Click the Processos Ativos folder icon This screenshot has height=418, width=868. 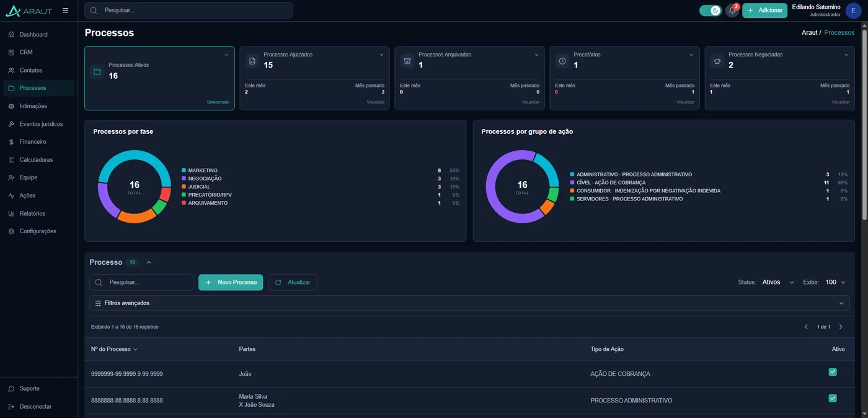[x=97, y=72]
